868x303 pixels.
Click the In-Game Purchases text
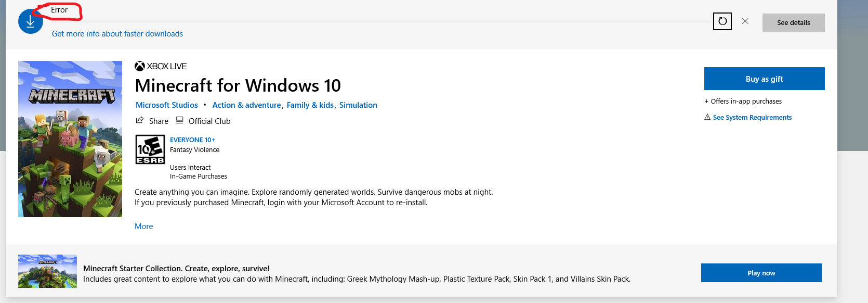point(199,176)
